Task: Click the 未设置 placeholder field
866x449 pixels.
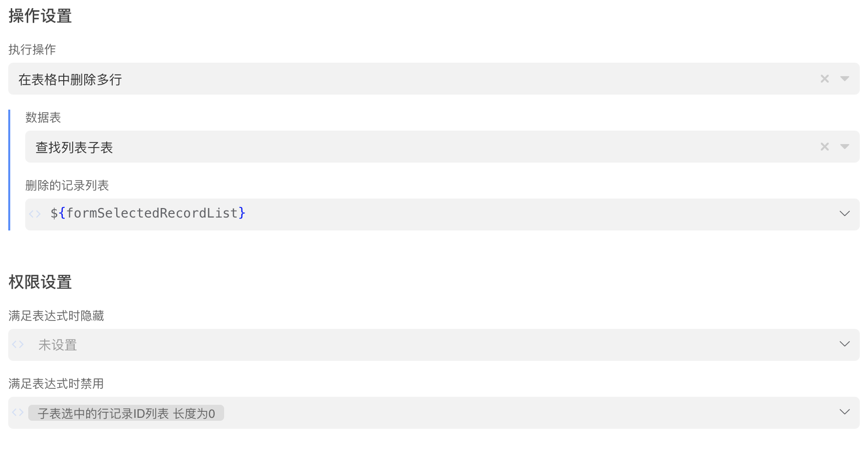Action: (x=57, y=345)
